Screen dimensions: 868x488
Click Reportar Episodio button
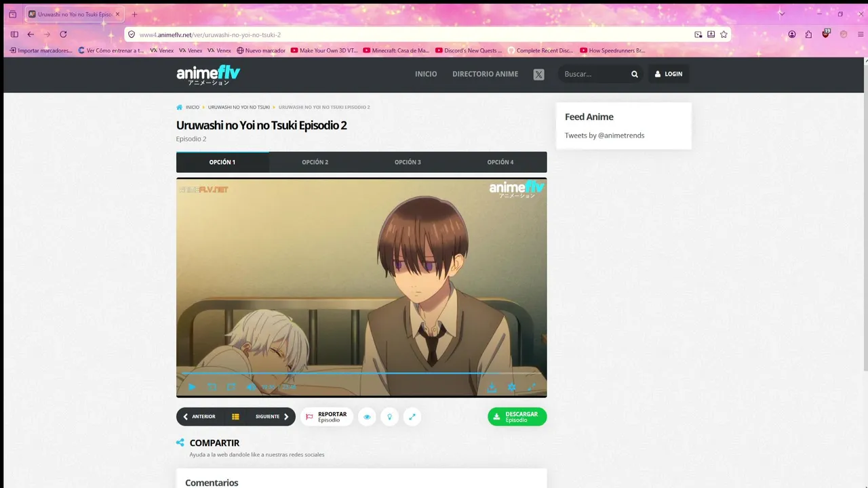pos(327,417)
